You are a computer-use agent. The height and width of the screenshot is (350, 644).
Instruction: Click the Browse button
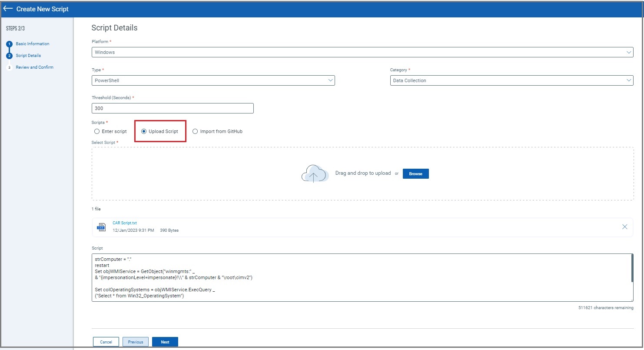[415, 173]
